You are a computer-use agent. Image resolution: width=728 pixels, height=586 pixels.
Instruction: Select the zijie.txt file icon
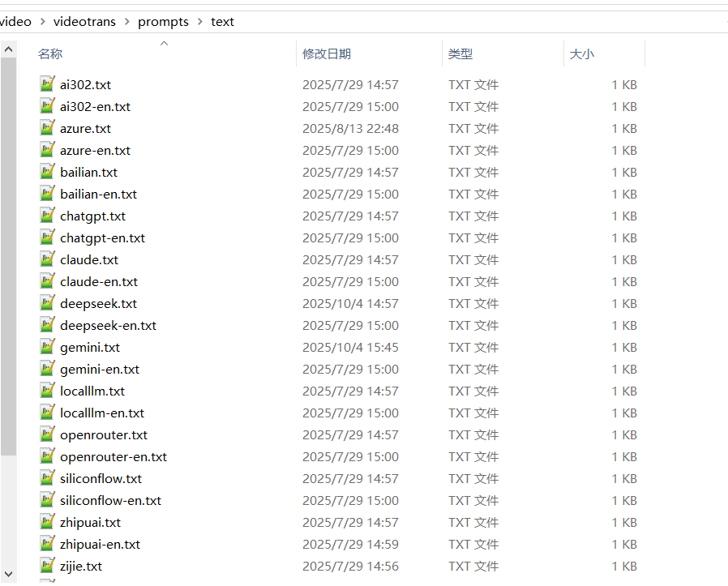point(47,566)
